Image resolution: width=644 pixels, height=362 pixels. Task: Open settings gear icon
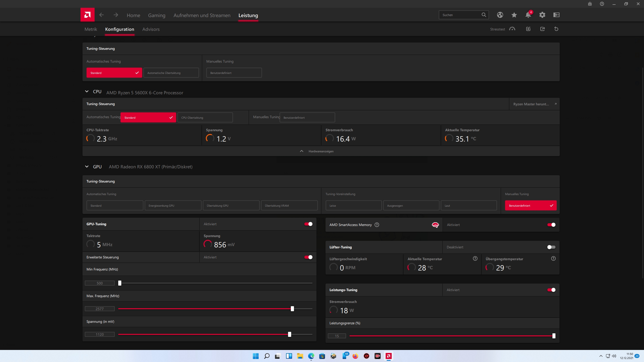542,15
